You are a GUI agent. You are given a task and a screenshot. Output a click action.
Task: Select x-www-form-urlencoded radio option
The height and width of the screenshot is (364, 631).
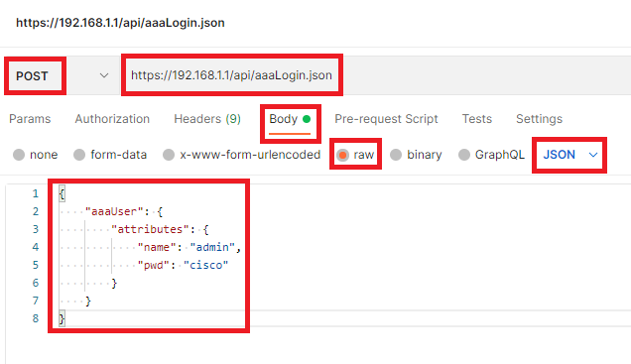169,155
